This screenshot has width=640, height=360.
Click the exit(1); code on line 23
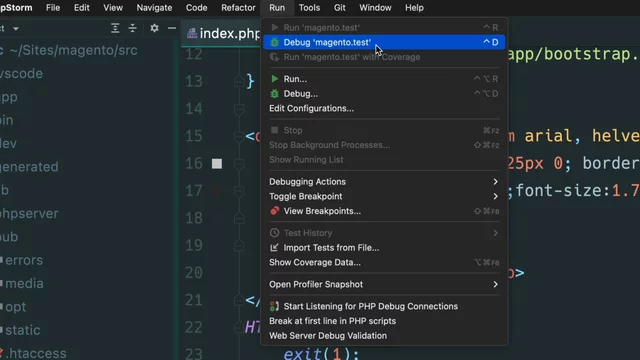[x=321, y=353]
